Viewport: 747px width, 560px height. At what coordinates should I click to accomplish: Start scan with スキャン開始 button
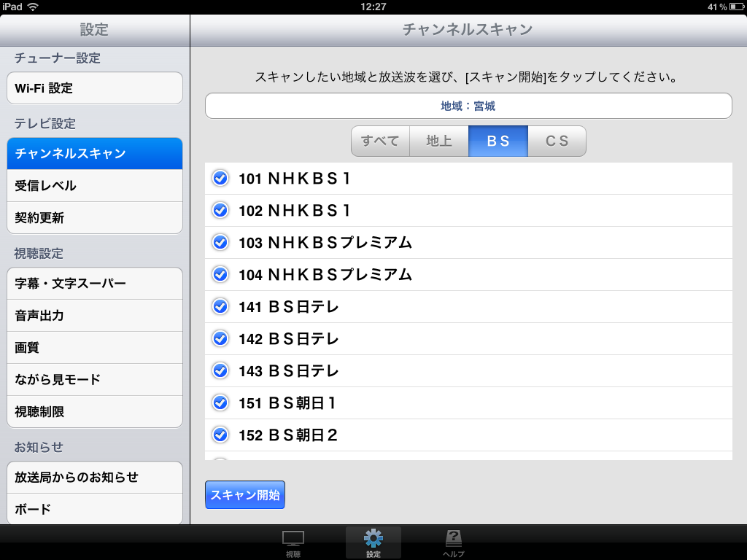point(245,495)
